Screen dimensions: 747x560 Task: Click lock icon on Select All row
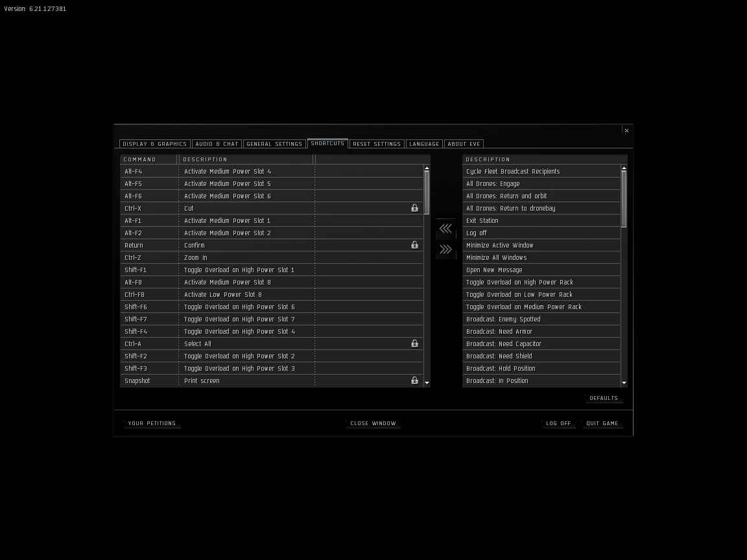(414, 344)
